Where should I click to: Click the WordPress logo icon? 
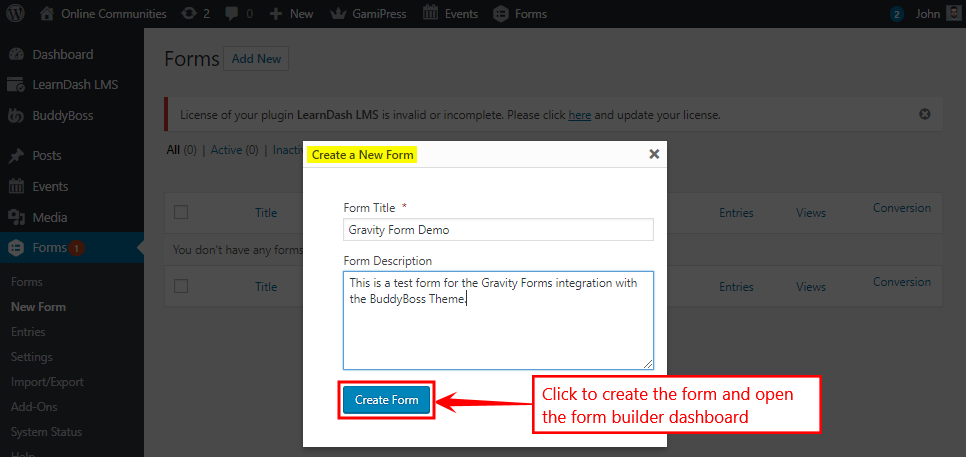[x=16, y=14]
